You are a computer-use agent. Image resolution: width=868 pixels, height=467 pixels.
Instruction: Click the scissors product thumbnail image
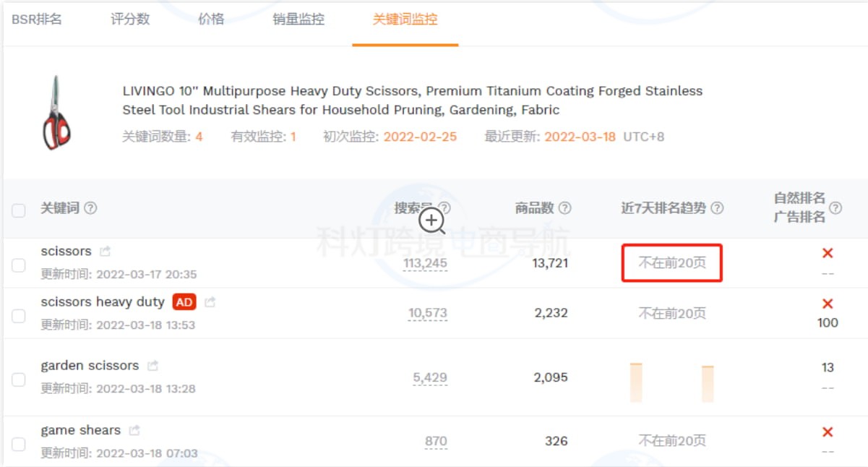[x=56, y=113]
